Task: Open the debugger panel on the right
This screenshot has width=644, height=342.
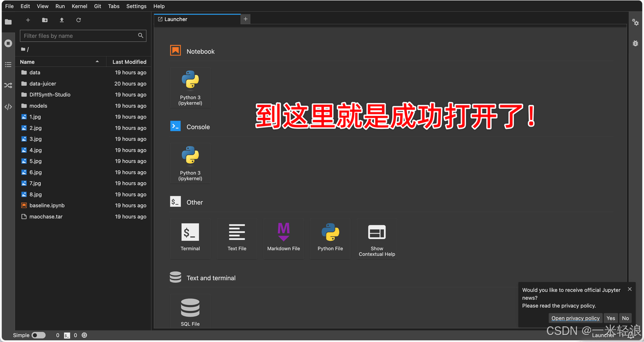Action: click(635, 44)
